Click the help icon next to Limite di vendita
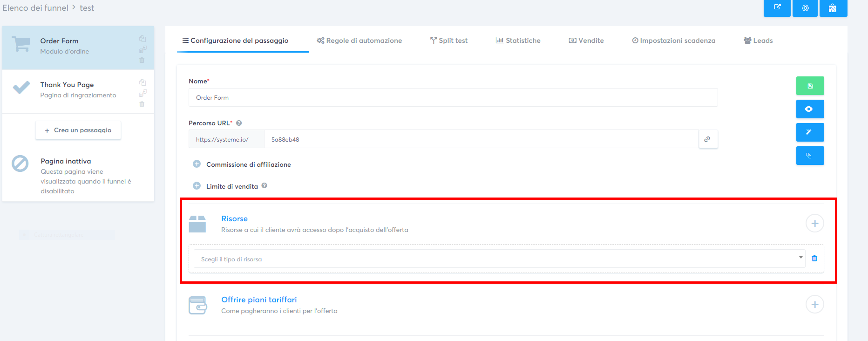Image resolution: width=868 pixels, height=341 pixels. 264,185
